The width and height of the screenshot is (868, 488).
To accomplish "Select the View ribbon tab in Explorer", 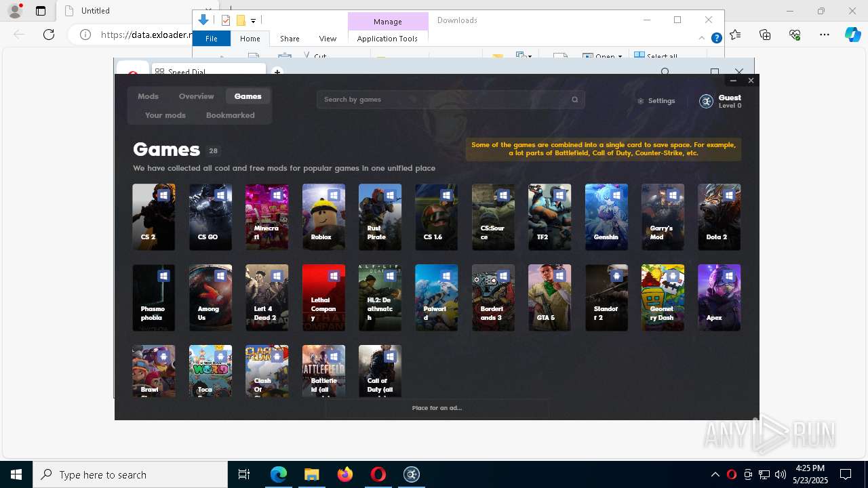I will click(x=328, y=39).
